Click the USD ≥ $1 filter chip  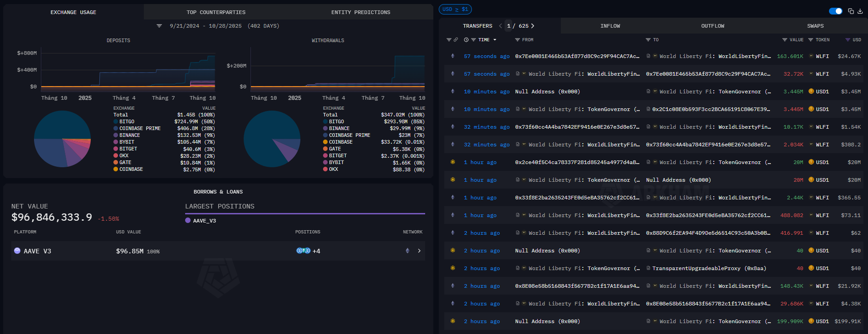pos(455,9)
